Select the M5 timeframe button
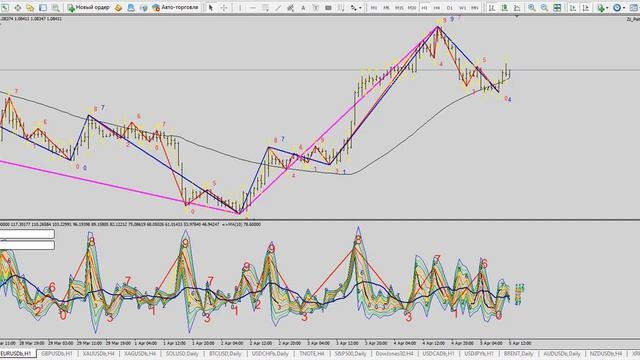 click(386, 8)
